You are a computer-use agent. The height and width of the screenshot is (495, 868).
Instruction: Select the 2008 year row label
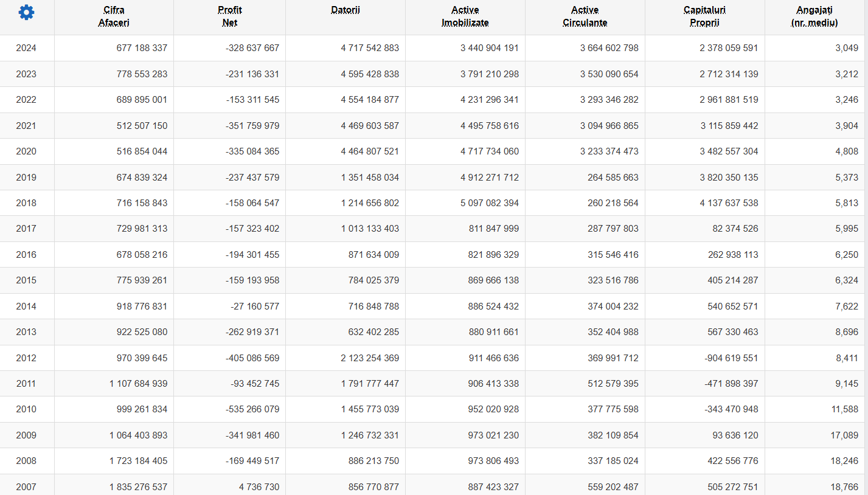coord(26,461)
